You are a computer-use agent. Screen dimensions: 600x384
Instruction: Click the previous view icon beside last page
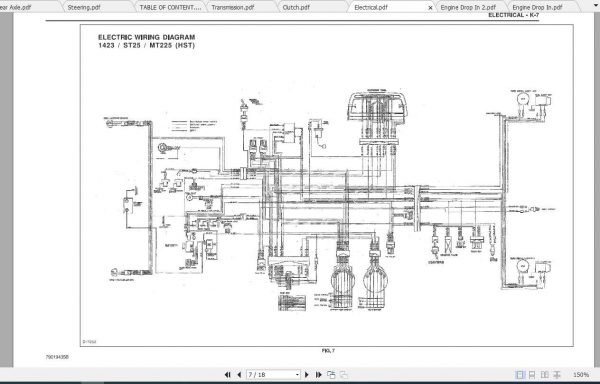tap(331, 375)
